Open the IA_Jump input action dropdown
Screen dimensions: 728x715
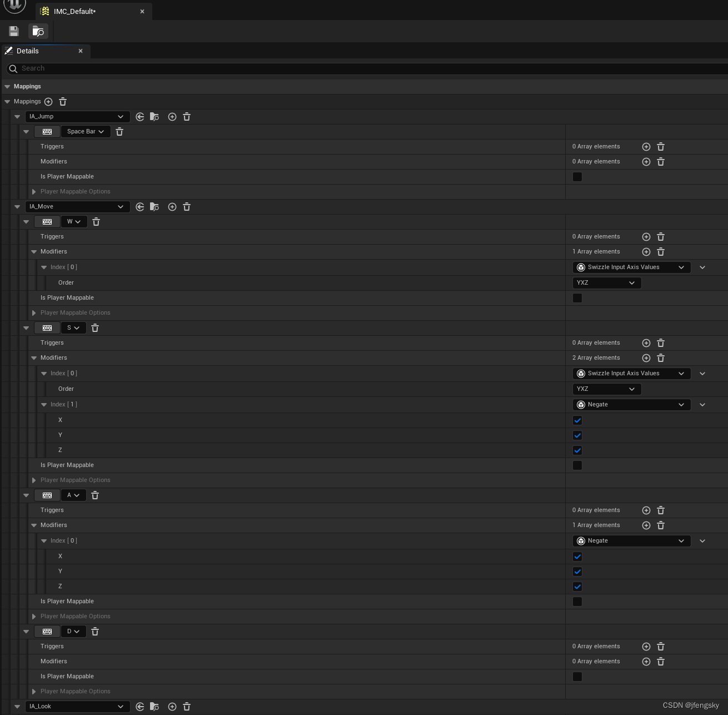coord(77,116)
